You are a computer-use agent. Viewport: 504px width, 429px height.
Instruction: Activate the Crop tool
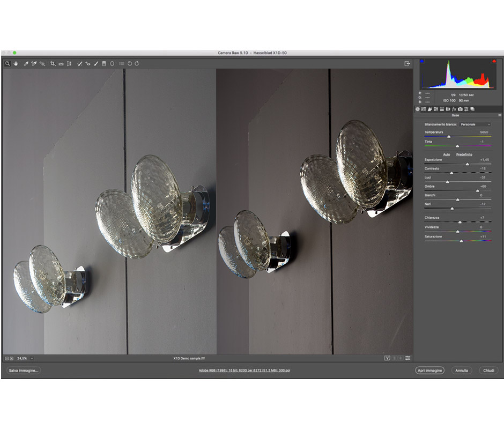(x=53, y=63)
